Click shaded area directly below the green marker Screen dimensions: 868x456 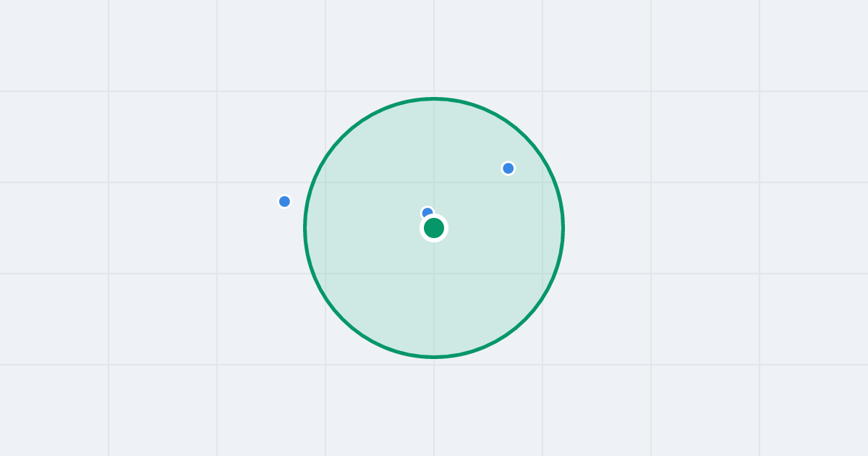pos(434,297)
